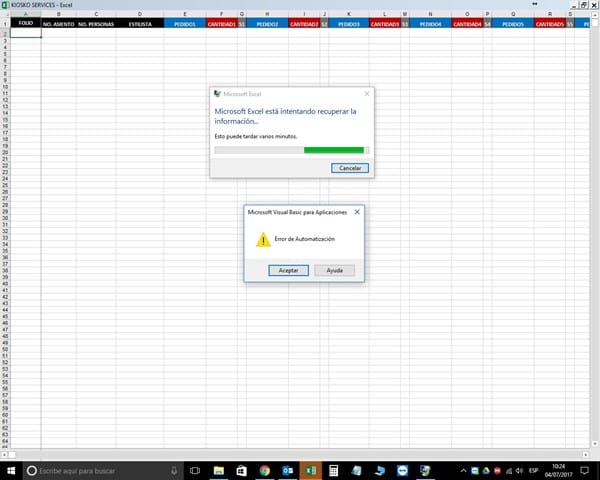Click the yellow warning triangle icon
The image size is (600, 480).
[263, 240]
